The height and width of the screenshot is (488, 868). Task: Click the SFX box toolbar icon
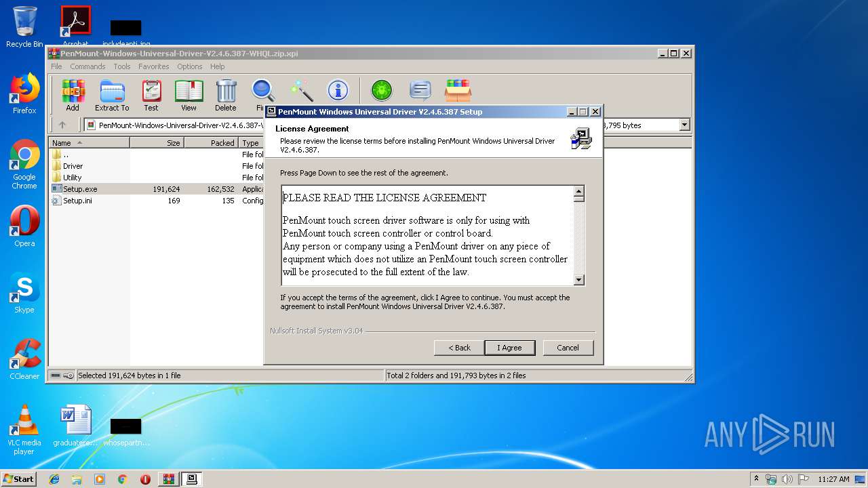tap(458, 90)
